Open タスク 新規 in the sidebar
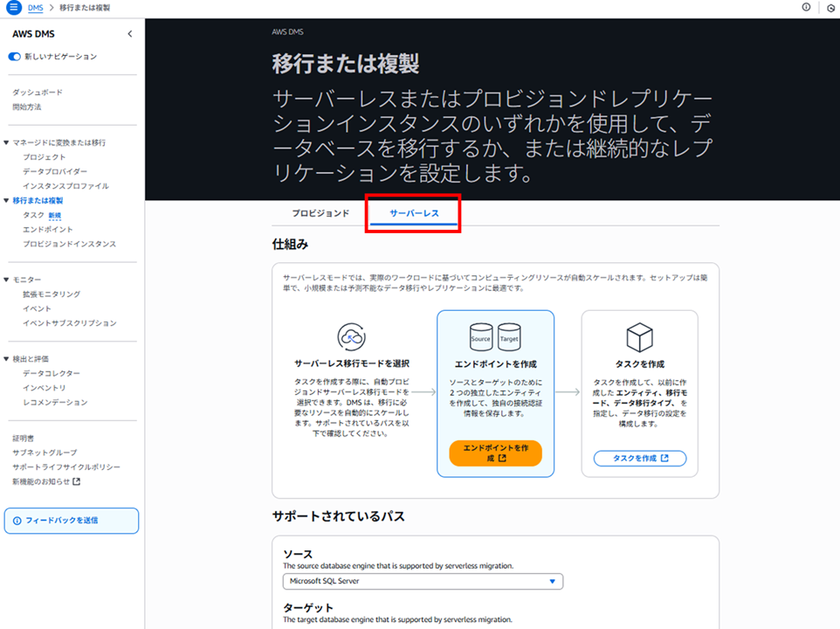The width and height of the screenshot is (840, 629). tap(42, 215)
